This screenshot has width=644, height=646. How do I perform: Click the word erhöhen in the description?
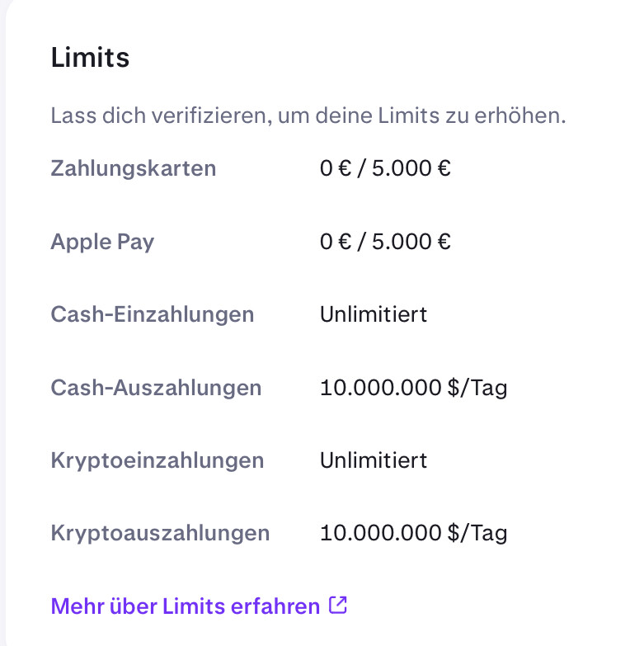pos(519,116)
